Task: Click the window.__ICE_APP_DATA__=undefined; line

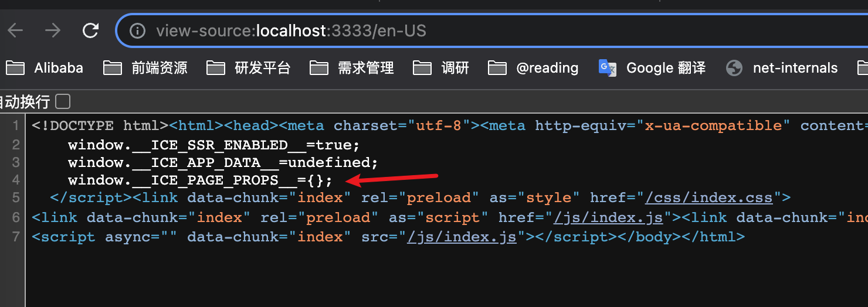Action: [223, 162]
